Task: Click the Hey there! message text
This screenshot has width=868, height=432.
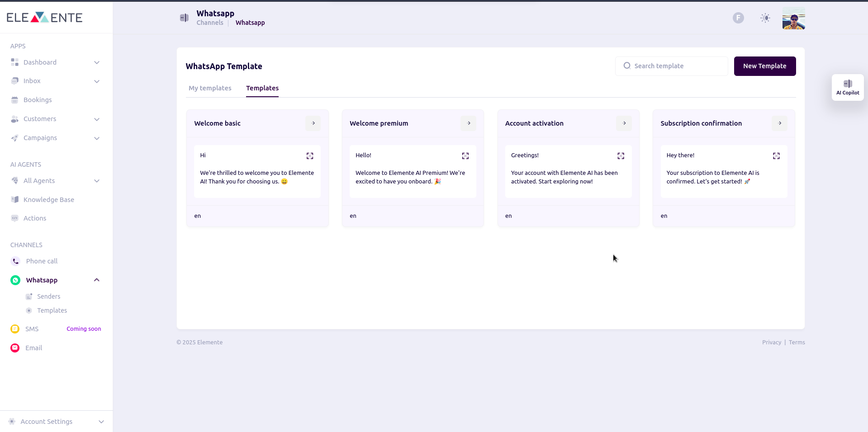Action: tap(680, 155)
